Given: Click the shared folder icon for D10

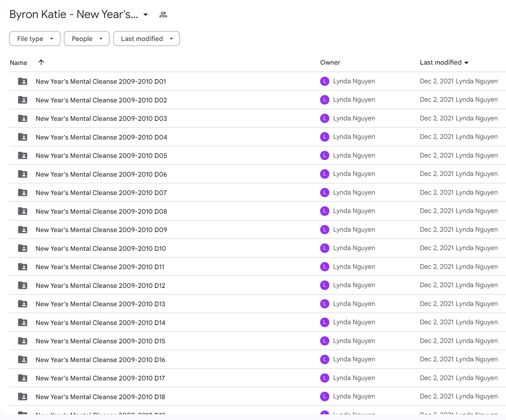Looking at the screenshot, I should click(23, 248).
